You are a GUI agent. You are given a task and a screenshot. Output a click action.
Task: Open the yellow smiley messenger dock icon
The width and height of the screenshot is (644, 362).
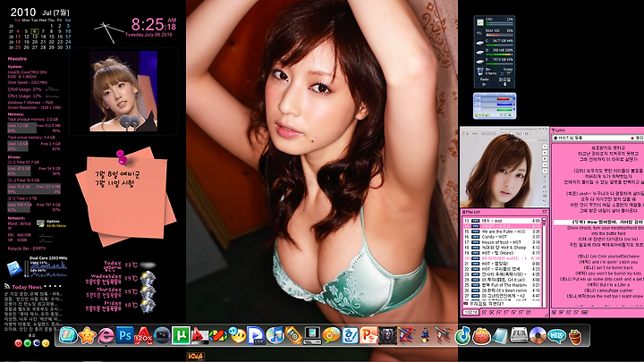[237, 336]
